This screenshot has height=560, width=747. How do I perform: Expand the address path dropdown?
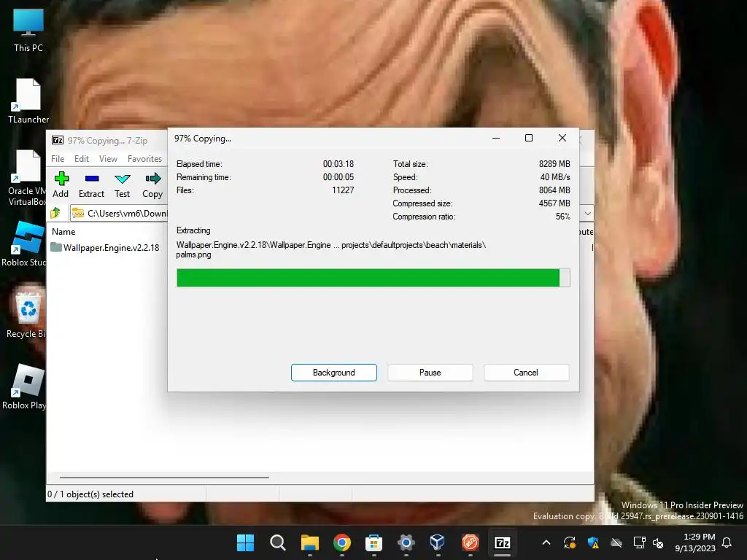pyautogui.click(x=588, y=214)
